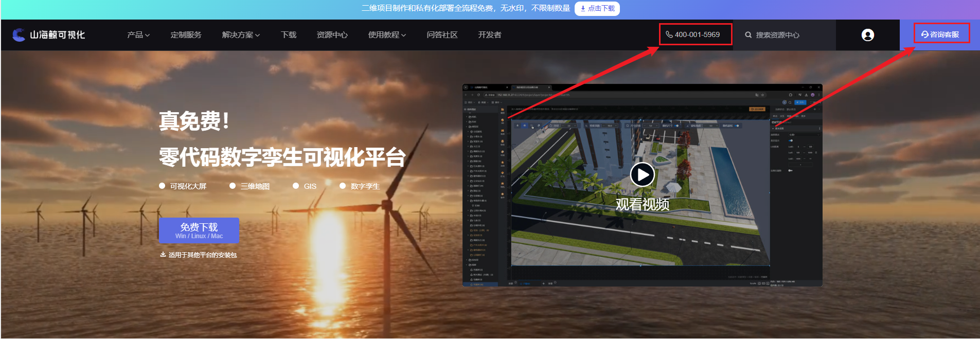
Task: Select the 三维地图 bullet option
Action: [x=233, y=186]
